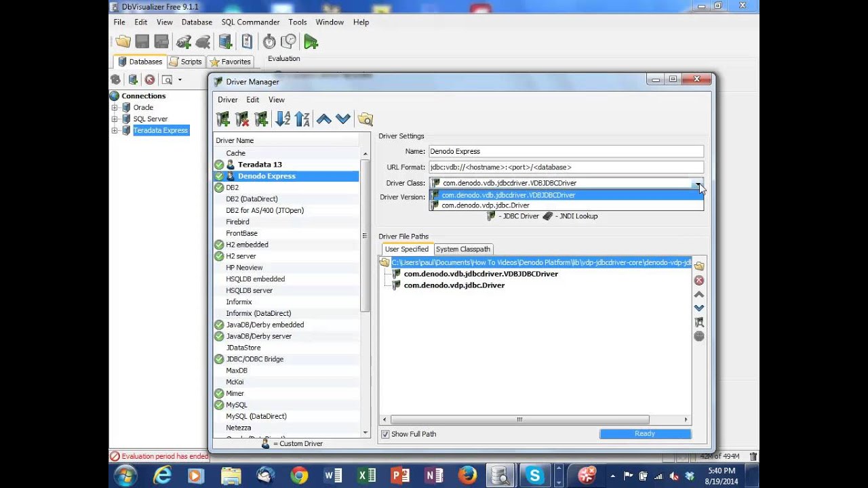Select com.denodo.vdb.jdbcdriver.VDBJDBCDriver in path tree

tap(481, 274)
